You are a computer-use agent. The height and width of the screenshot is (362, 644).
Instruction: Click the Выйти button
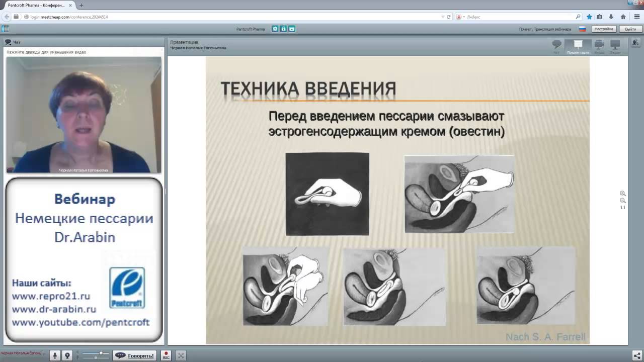point(630,29)
